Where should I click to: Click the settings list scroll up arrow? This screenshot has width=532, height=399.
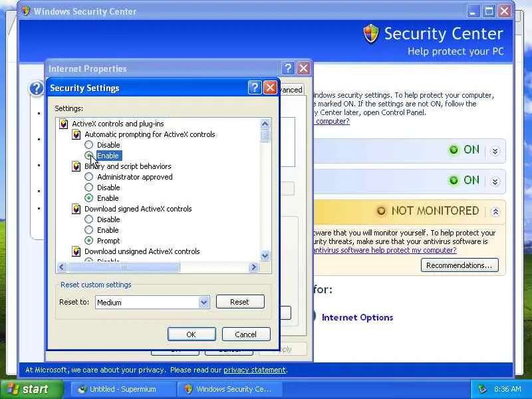[x=265, y=124]
